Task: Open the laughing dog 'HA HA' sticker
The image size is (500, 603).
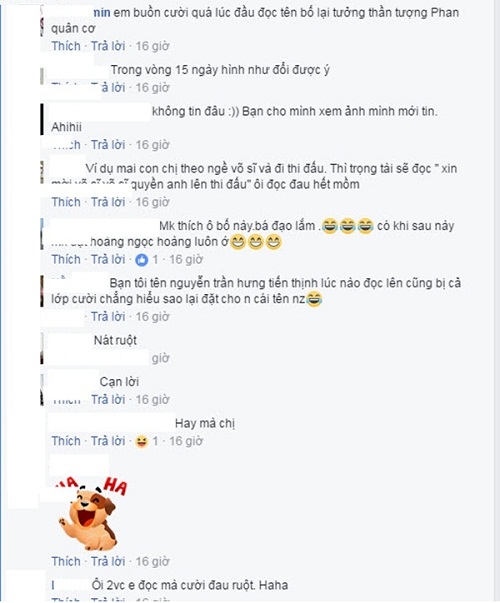Action: coord(92,511)
